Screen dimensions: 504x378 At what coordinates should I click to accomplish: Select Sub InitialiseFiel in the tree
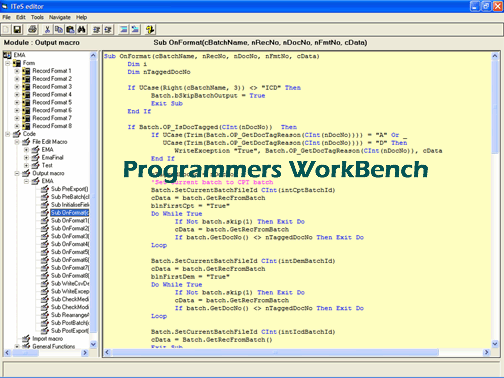pos(70,205)
